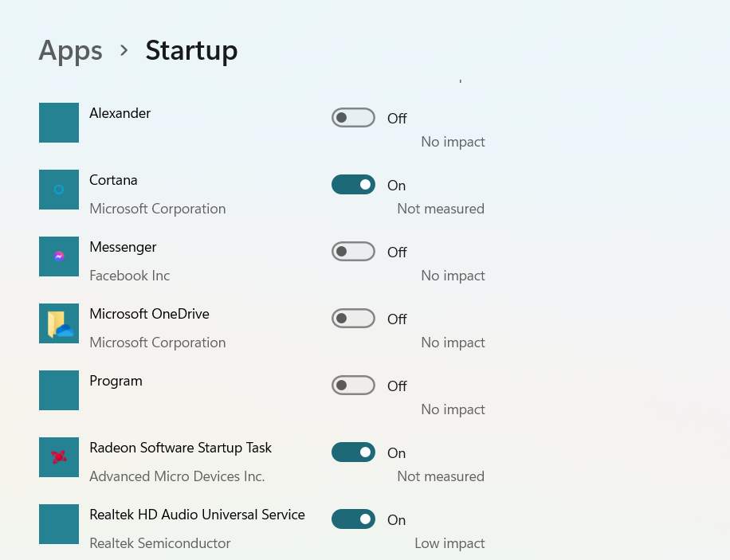Viewport: 730px width, 560px height.
Task: Enable the Alexander startup toggle
Action: (353, 118)
